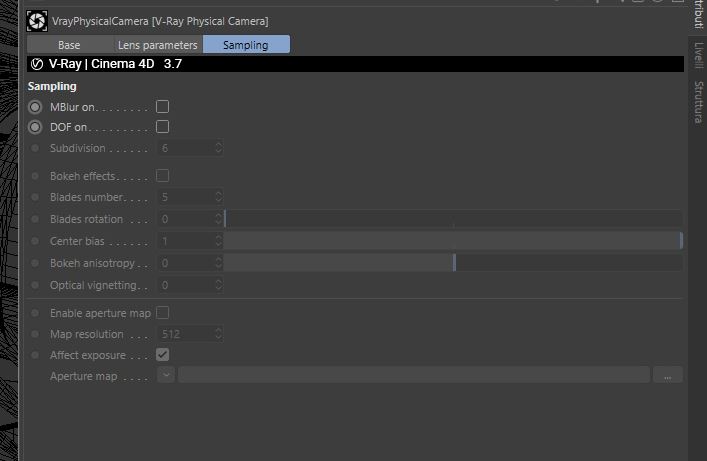
Task: Click the Blades rotation stepper arrows
Action: tap(219, 219)
